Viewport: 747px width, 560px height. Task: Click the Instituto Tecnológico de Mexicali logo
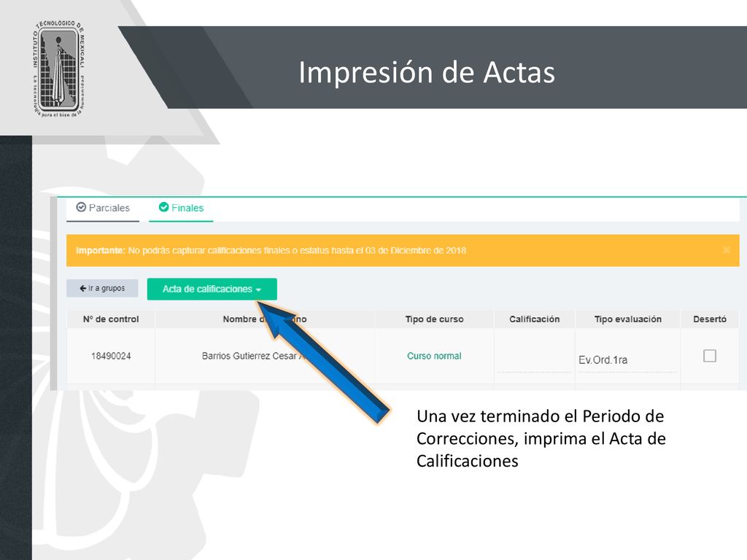point(58,69)
